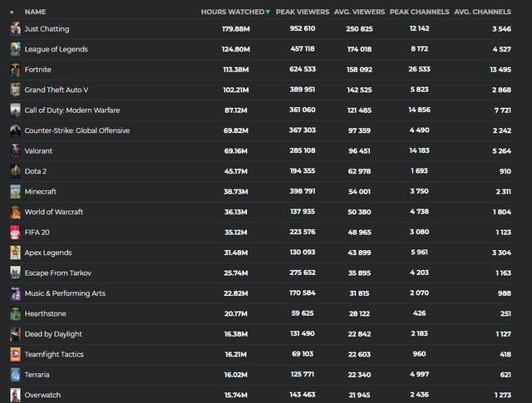Open the Music & Performing Arts link
Image resolution: width=532 pixels, height=403 pixels.
point(65,293)
